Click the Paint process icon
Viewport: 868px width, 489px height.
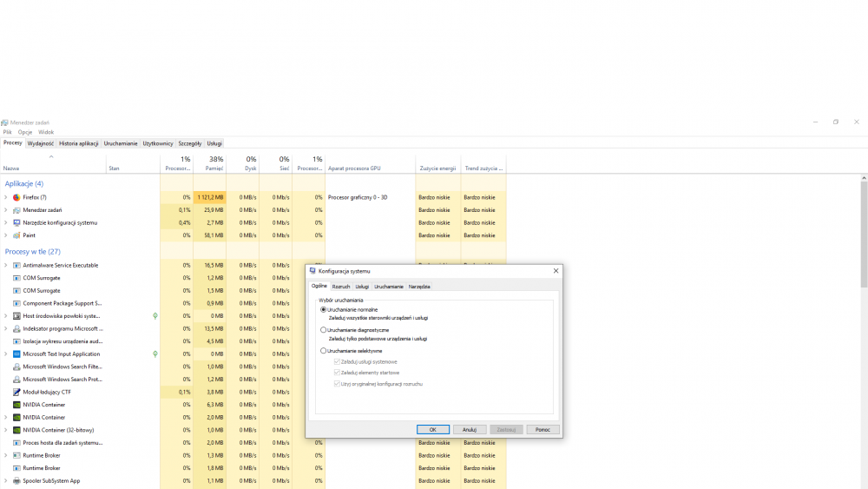click(16, 235)
